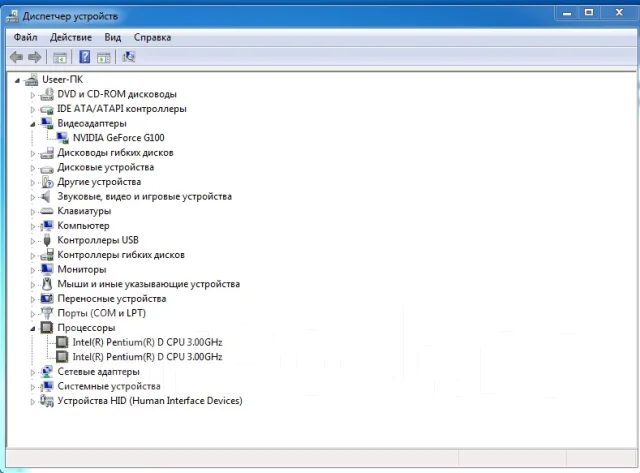
Task: Click the Сетевые адаптеры network icon
Action: point(47,372)
